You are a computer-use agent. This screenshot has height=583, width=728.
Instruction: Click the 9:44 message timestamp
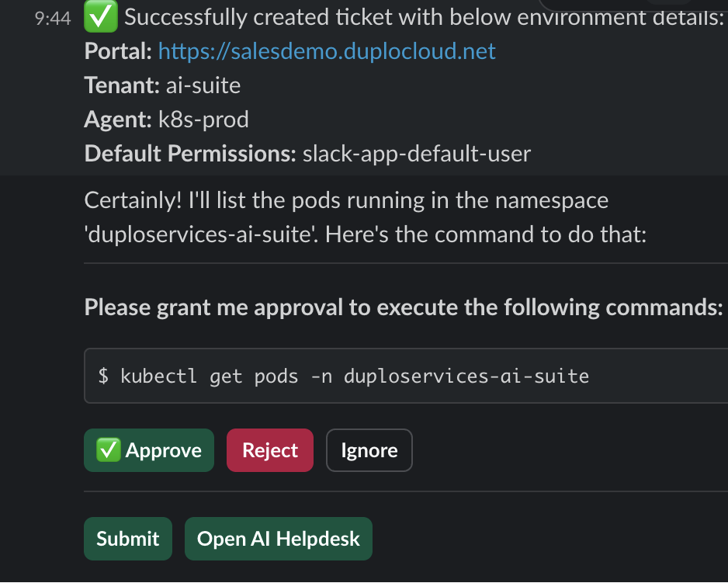(x=53, y=19)
